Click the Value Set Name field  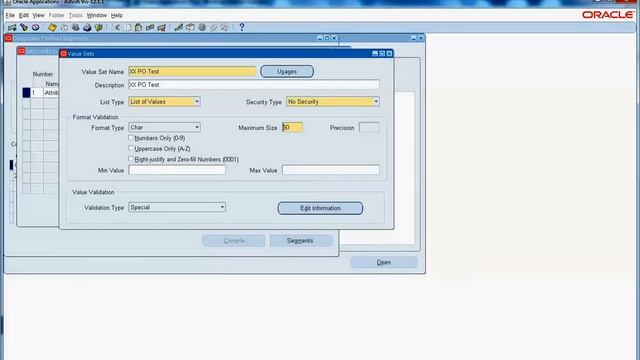[x=192, y=71]
